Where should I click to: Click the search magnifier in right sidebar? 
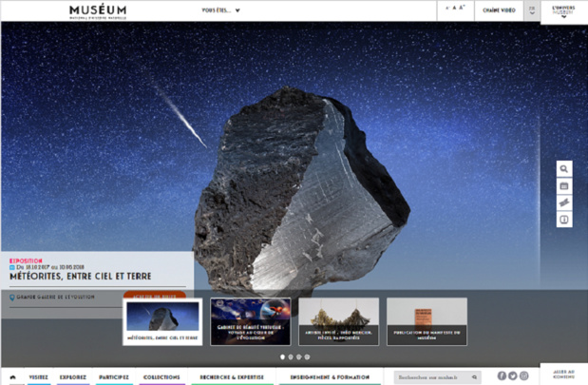[x=564, y=169]
